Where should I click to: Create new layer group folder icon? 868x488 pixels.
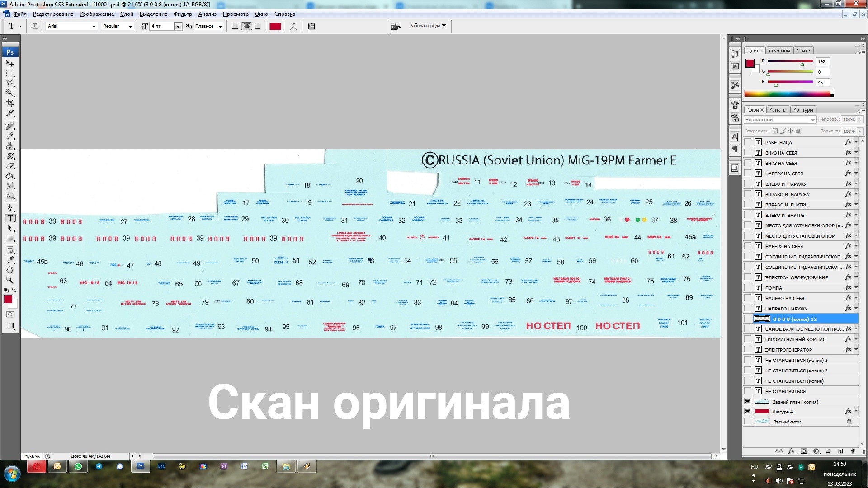click(x=828, y=451)
